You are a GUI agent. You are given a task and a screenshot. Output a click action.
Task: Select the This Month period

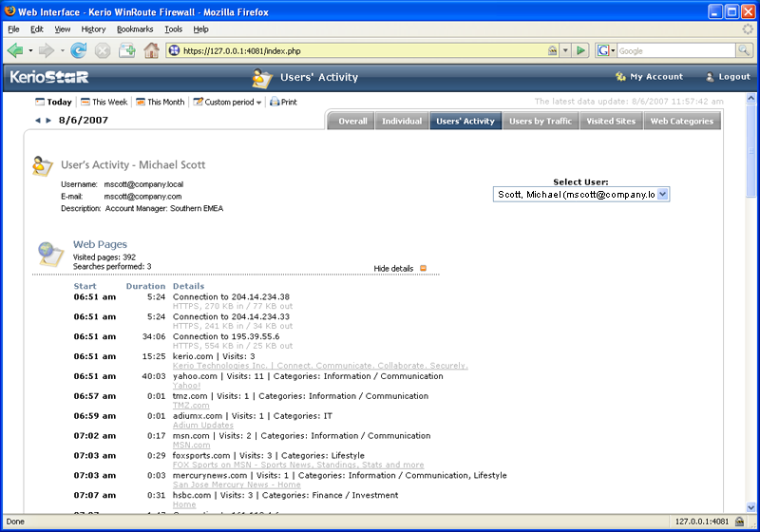point(161,102)
